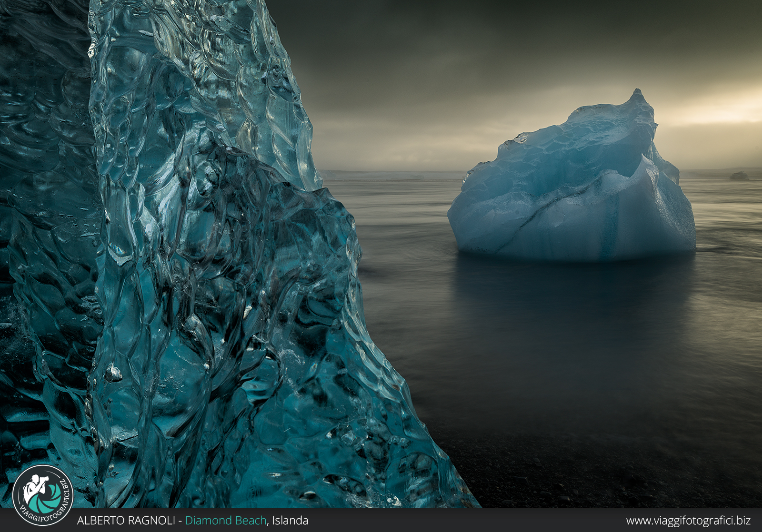The width and height of the screenshot is (762, 532).
Task: Click the Viaggifotografici.biz camera logo
Action: tap(43, 495)
